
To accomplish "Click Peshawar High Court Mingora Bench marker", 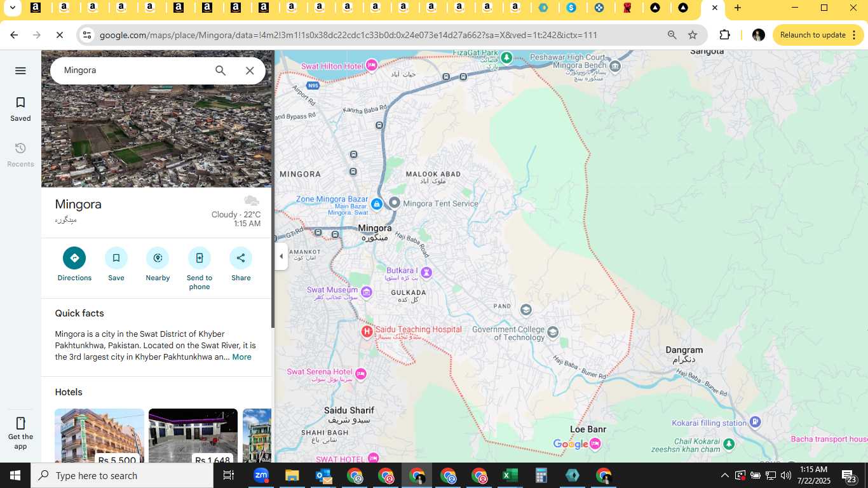I will (x=614, y=65).
